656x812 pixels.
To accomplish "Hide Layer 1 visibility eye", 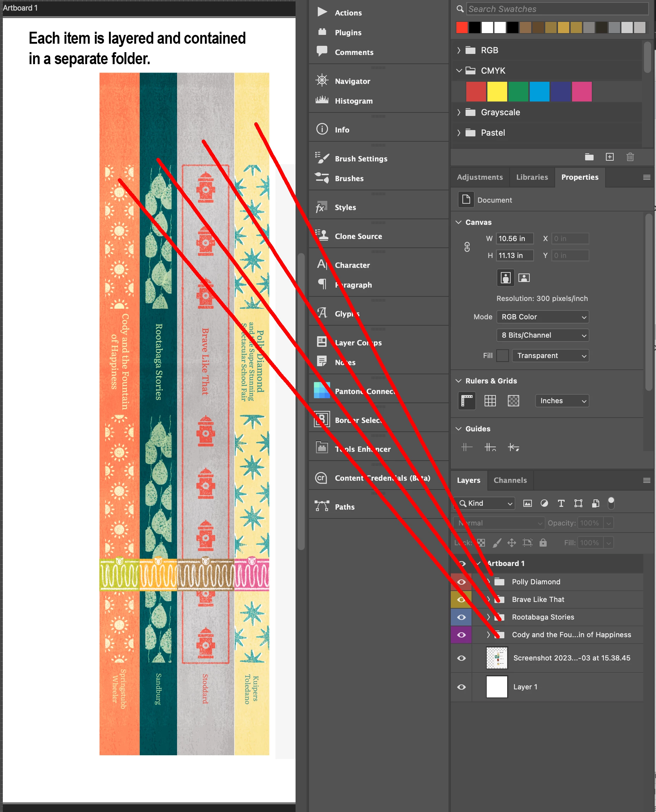I will (x=461, y=687).
